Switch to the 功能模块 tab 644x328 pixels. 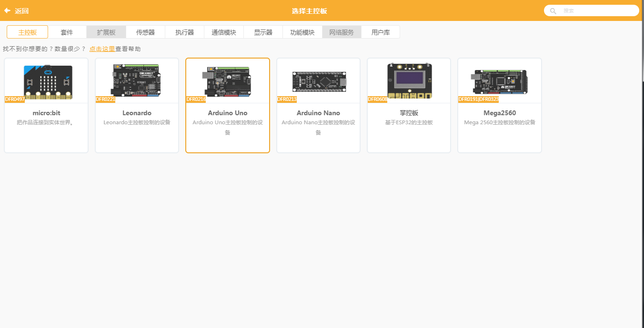click(x=302, y=32)
